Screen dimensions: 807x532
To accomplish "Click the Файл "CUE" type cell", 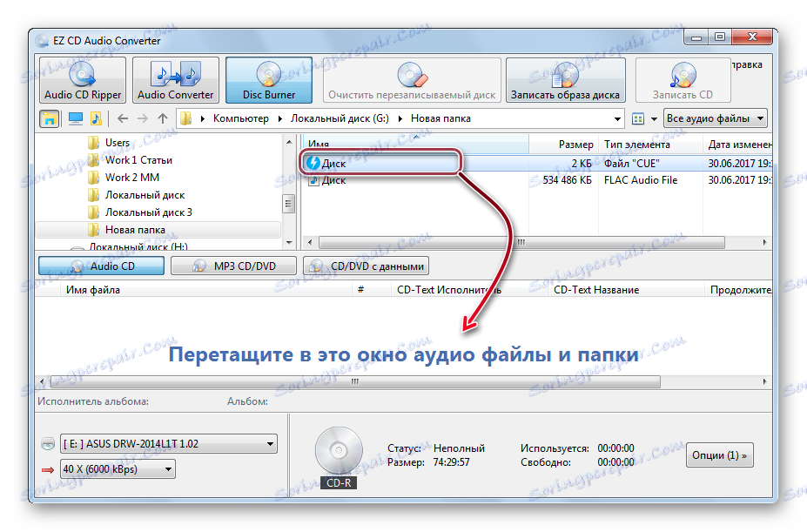I will tap(631, 163).
